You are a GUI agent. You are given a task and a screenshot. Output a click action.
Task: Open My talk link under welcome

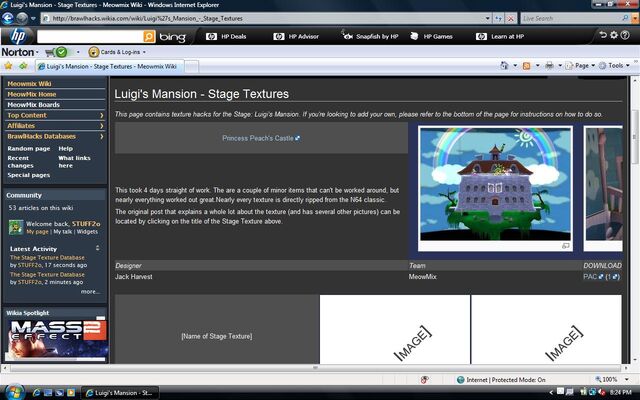click(x=63, y=232)
